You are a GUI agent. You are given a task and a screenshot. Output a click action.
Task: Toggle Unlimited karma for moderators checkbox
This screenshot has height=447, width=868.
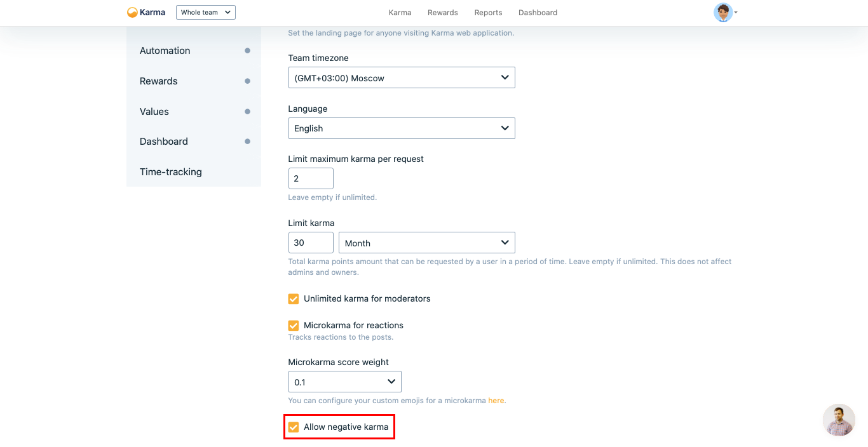coord(294,299)
